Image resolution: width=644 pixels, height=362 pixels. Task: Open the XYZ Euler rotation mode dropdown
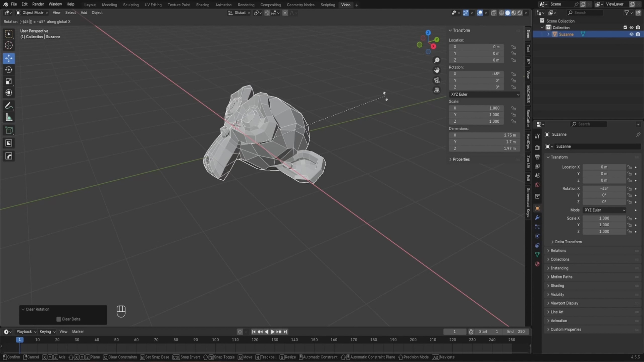click(485, 95)
